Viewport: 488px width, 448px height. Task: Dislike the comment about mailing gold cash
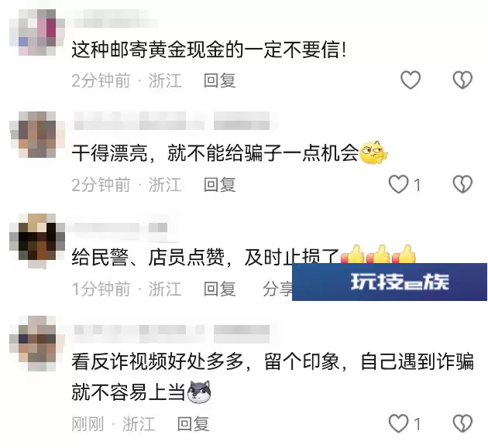(x=462, y=80)
